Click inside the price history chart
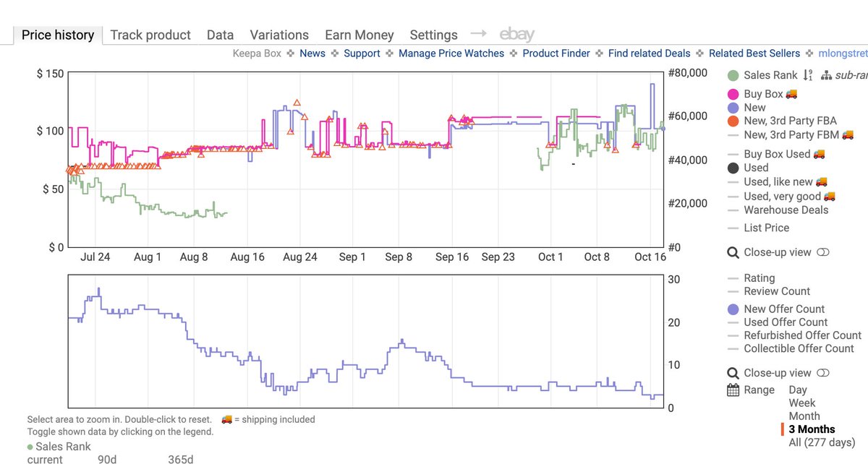This screenshot has width=868, height=464. point(365,160)
